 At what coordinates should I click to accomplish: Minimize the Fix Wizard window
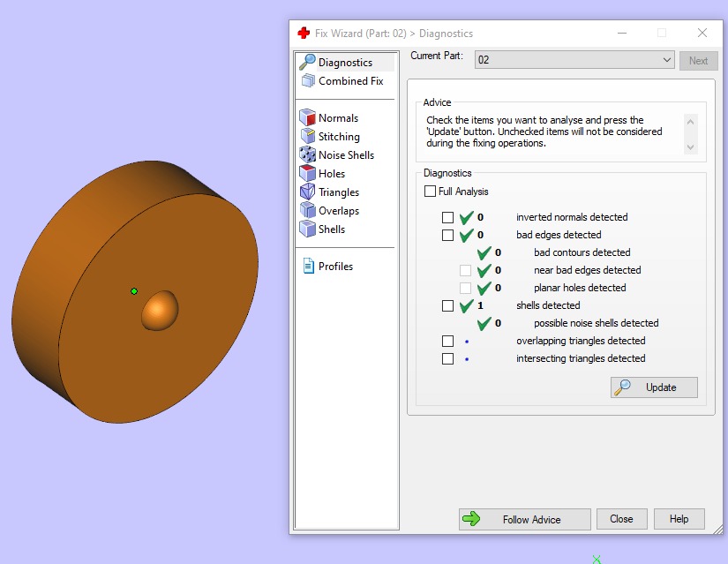pyautogui.click(x=622, y=33)
